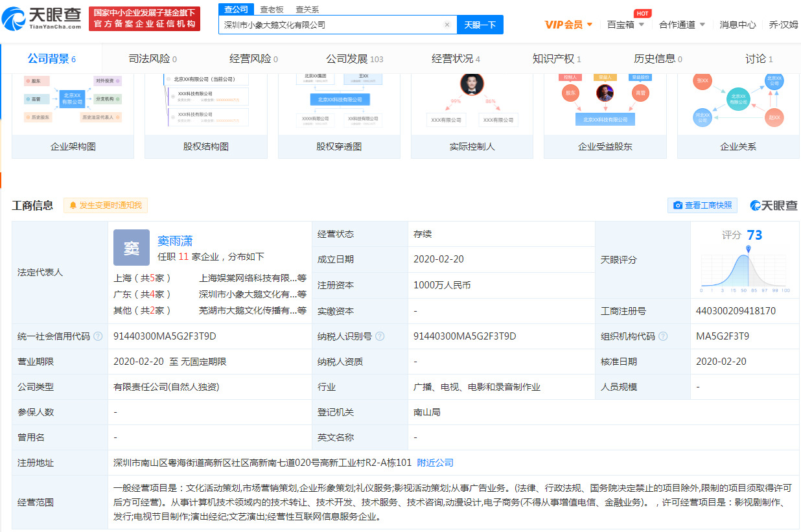The height and width of the screenshot is (532, 801).
Task: Click the 其他（共2家） region entry
Action: tap(143, 310)
